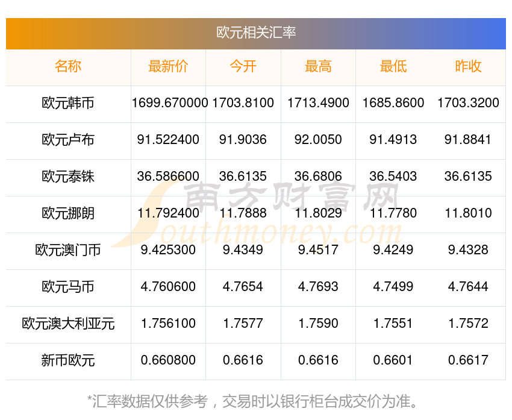
Task: Click the 欧元马币 lowest value 4.7499
Action: [393, 287]
